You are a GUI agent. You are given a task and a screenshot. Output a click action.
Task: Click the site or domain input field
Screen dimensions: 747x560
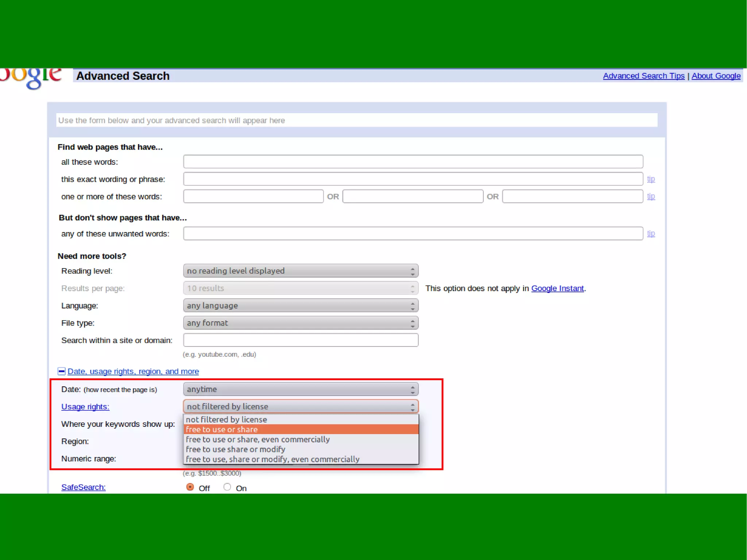point(301,340)
